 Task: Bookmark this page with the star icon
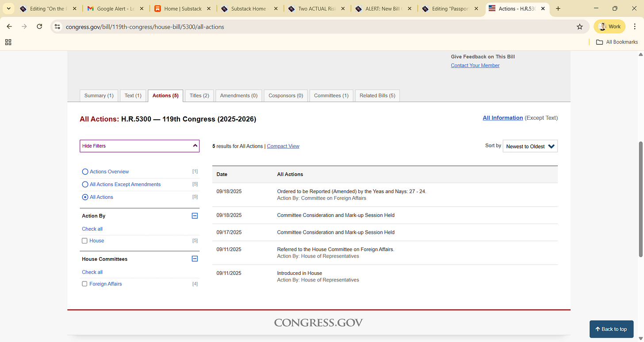point(580,27)
